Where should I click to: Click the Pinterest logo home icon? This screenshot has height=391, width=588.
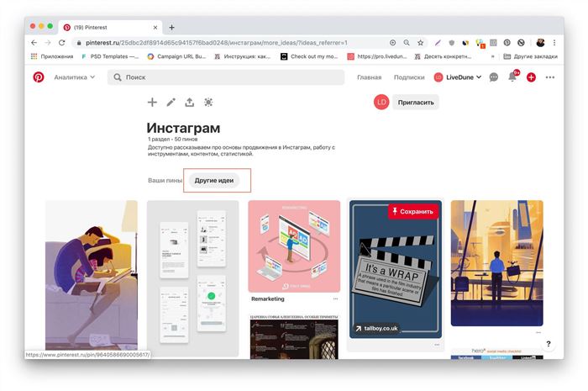coord(39,77)
